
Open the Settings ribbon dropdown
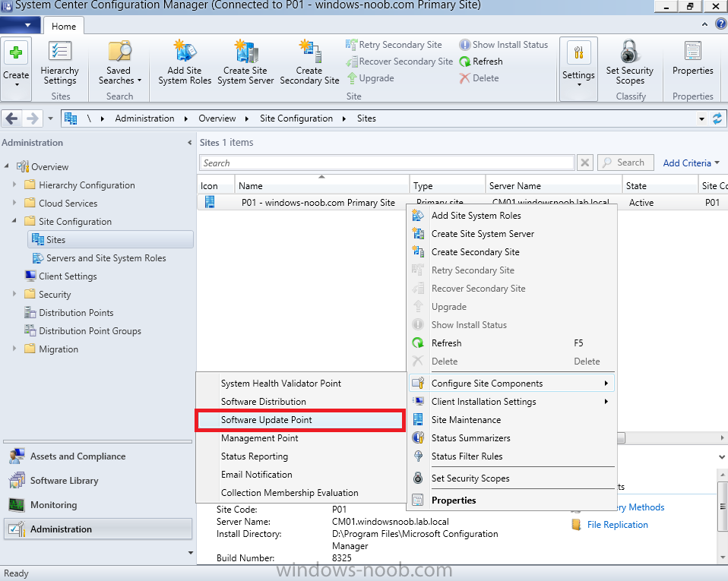click(x=578, y=68)
